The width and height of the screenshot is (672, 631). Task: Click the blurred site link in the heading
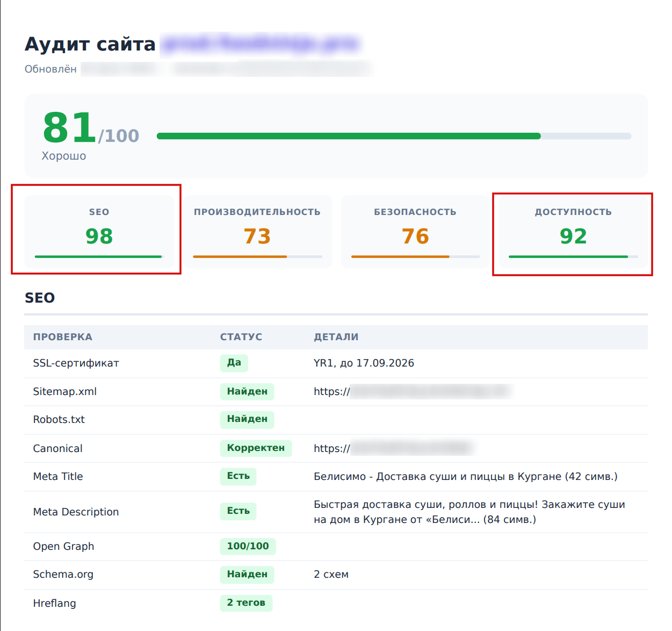[x=261, y=44]
